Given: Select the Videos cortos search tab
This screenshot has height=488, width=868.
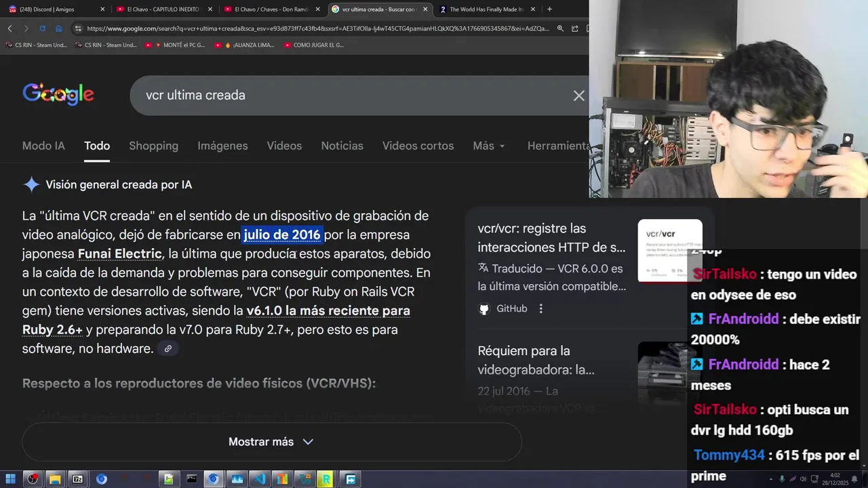Looking at the screenshot, I should [418, 146].
